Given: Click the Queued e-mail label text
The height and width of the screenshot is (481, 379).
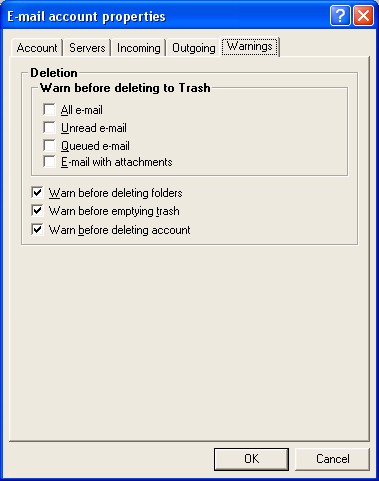Looking at the screenshot, I should (x=95, y=146).
